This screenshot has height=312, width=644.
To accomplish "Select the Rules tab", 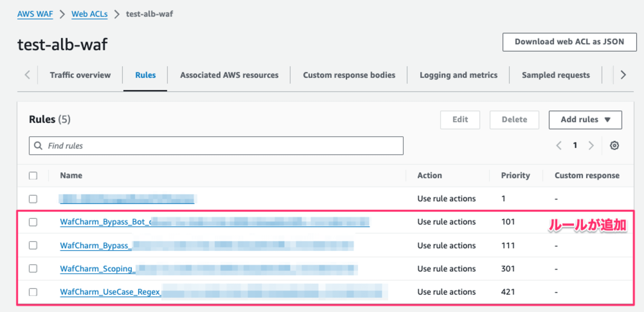I will pyautogui.click(x=145, y=75).
